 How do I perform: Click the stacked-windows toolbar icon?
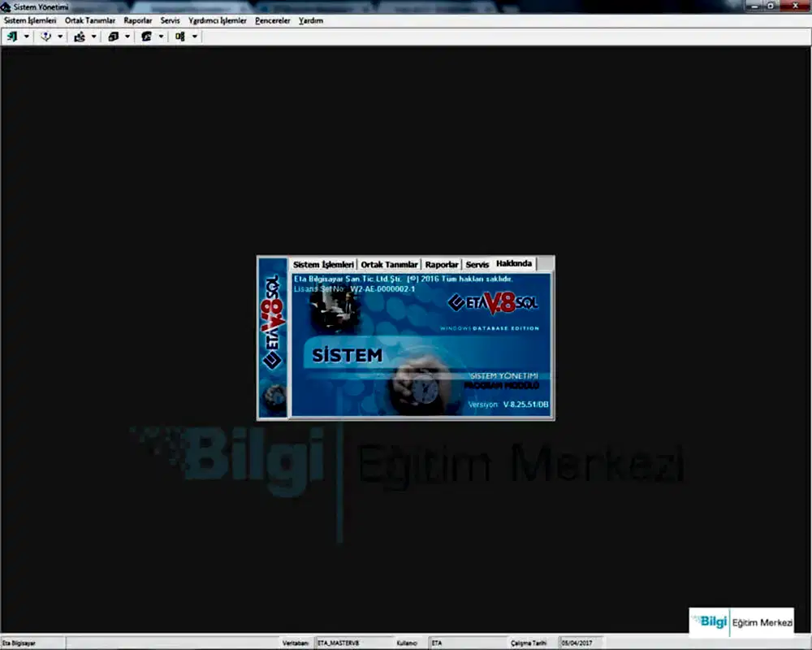[114, 37]
